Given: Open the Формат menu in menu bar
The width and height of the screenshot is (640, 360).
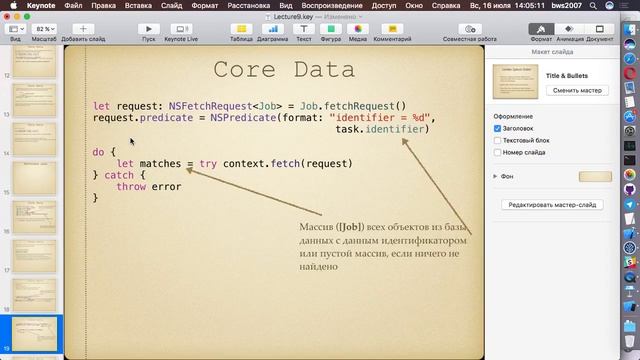Looking at the screenshot, I should pyautogui.click(x=205, y=6).
